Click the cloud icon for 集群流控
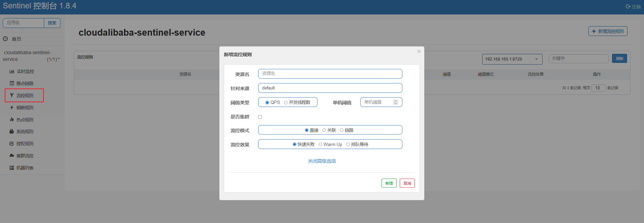This screenshot has height=223, width=644. click(x=12, y=155)
